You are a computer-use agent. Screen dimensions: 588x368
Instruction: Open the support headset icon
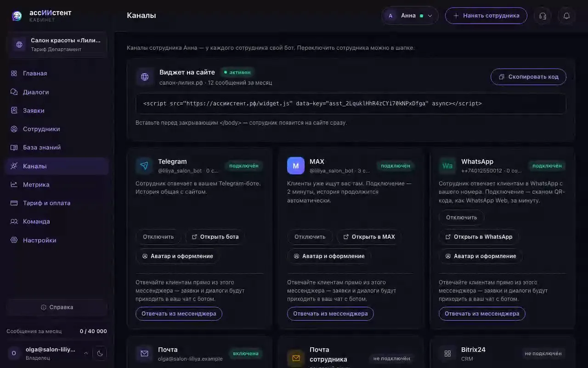pos(543,16)
